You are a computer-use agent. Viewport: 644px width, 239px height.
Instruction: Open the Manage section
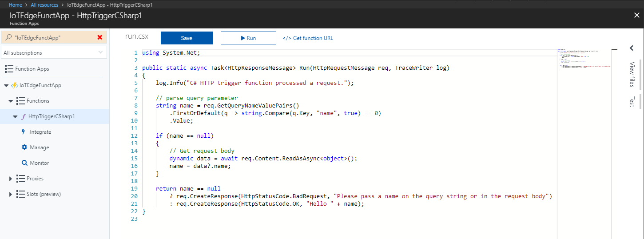tap(40, 147)
